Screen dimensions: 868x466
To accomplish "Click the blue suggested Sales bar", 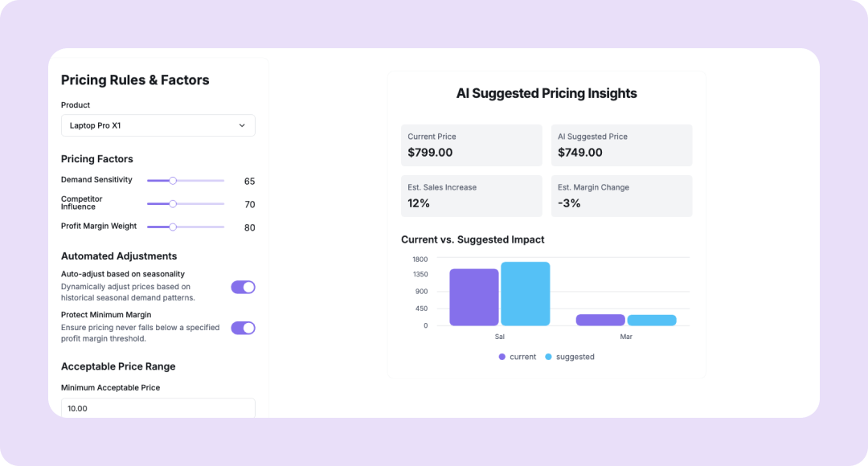I will tap(526, 294).
